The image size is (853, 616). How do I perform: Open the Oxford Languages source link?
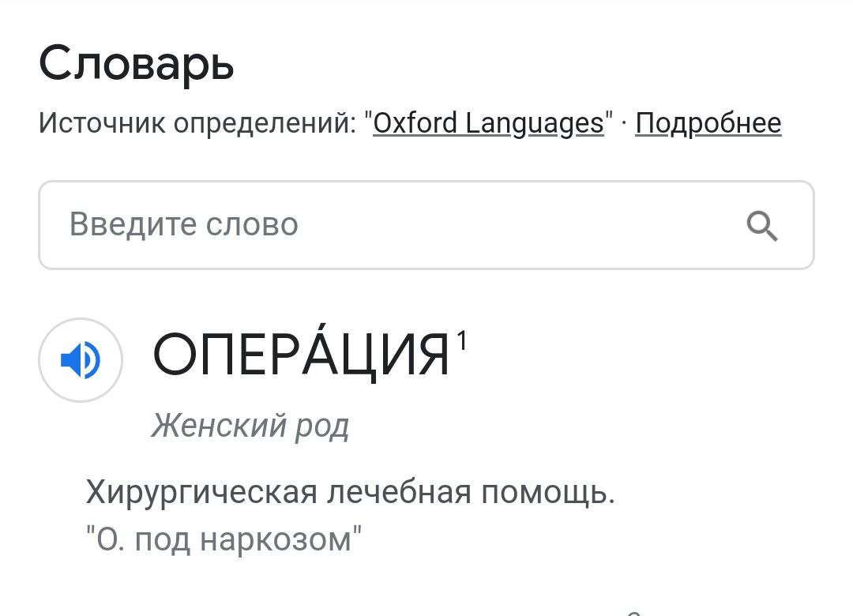488,123
